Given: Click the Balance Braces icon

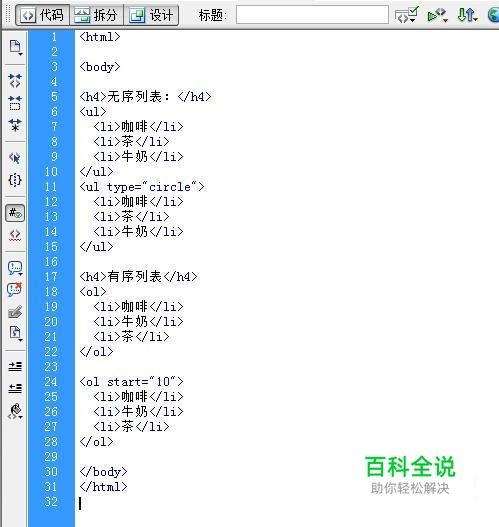Looking at the screenshot, I should pos(15,180).
